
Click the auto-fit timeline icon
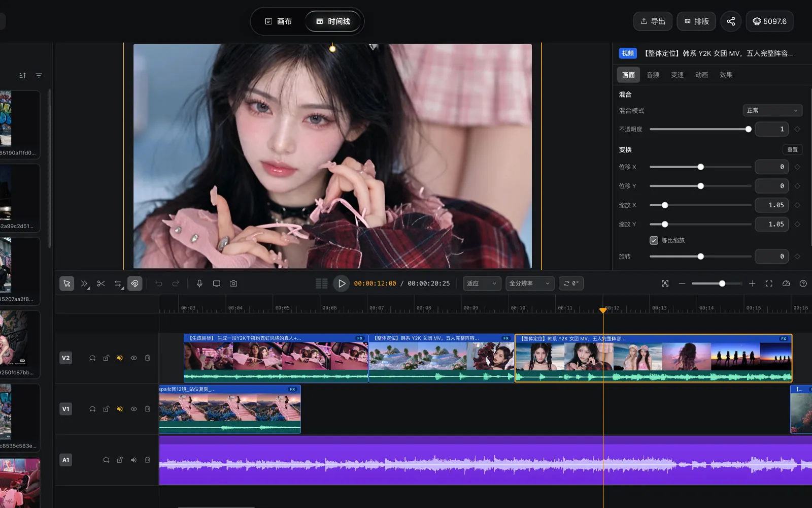point(665,283)
